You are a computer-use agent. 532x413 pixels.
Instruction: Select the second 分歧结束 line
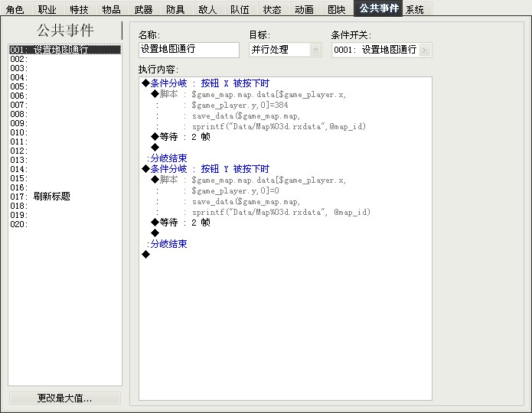(167, 244)
